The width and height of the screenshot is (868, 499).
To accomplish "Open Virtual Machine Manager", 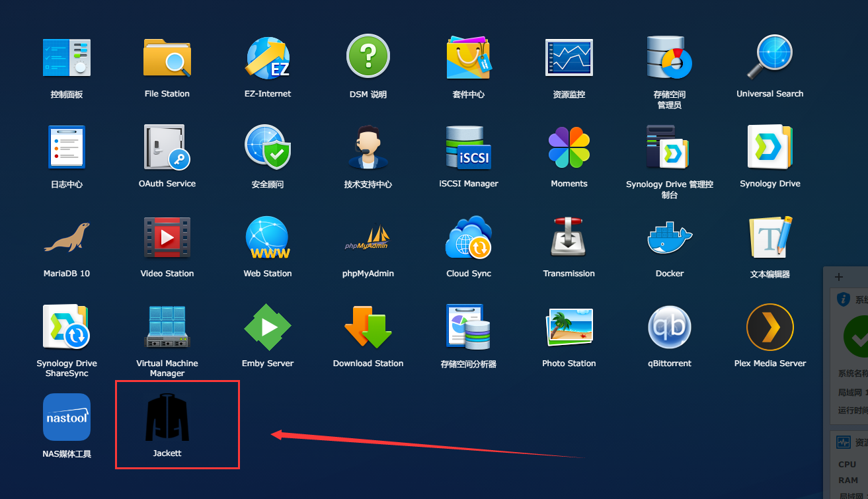I will click(x=167, y=328).
